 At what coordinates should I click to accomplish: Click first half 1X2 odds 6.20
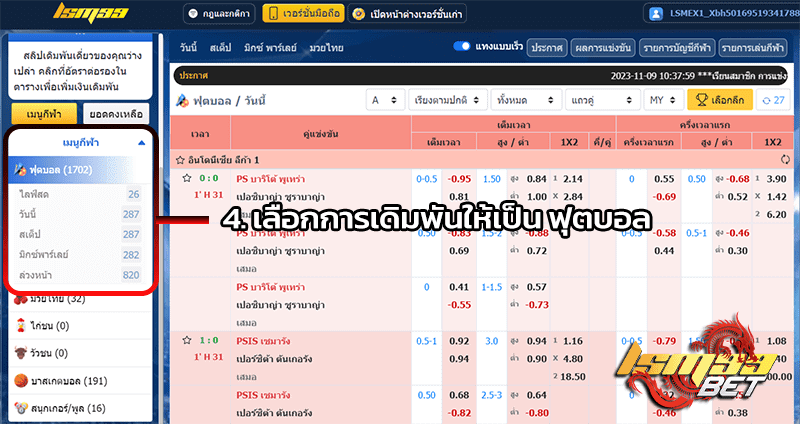click(777, 214)
